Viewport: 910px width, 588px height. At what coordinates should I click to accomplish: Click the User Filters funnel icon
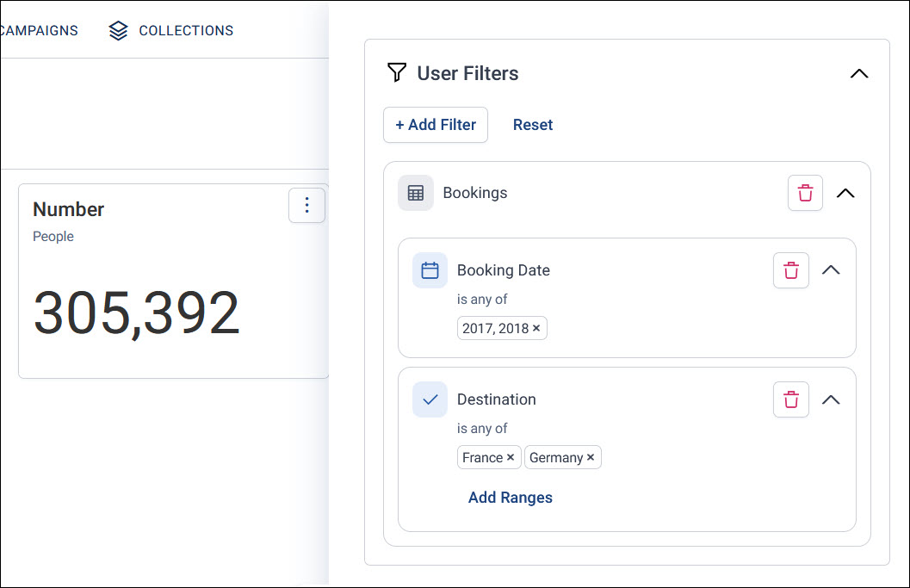pyautogui.click(x=397, y=73)
